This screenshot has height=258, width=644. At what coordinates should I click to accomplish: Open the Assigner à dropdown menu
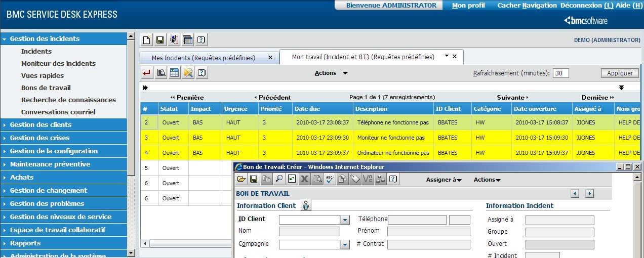(x=444, y=180)
